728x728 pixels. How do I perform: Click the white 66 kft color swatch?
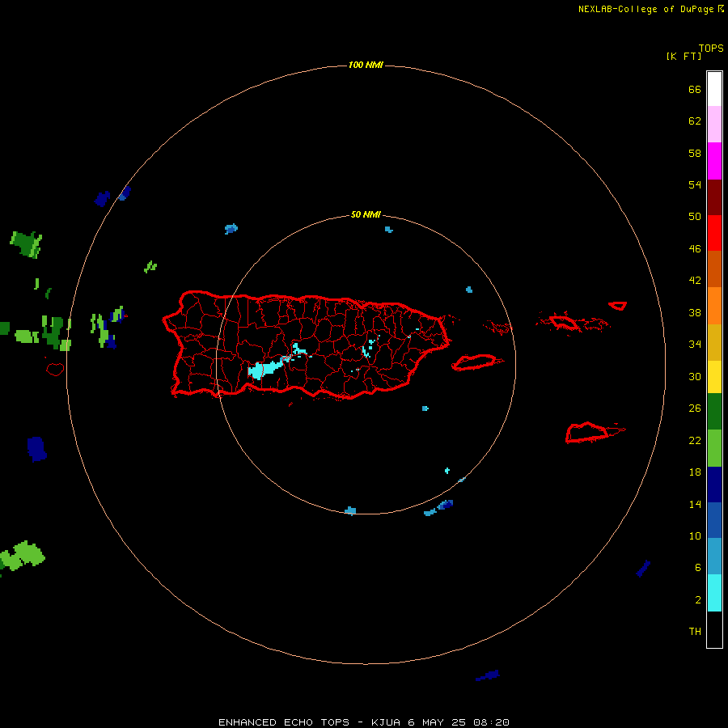714,89
